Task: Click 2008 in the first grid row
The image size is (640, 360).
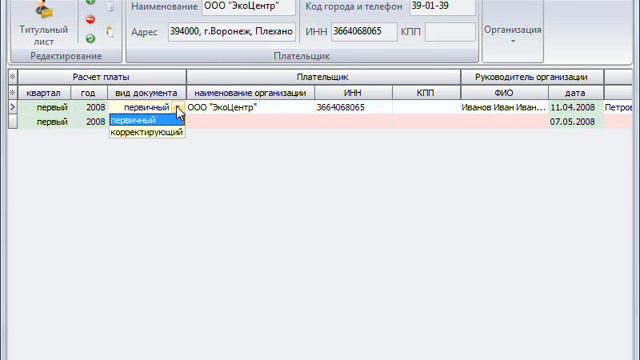Action: pyautogui.click(x=89, y=107)
